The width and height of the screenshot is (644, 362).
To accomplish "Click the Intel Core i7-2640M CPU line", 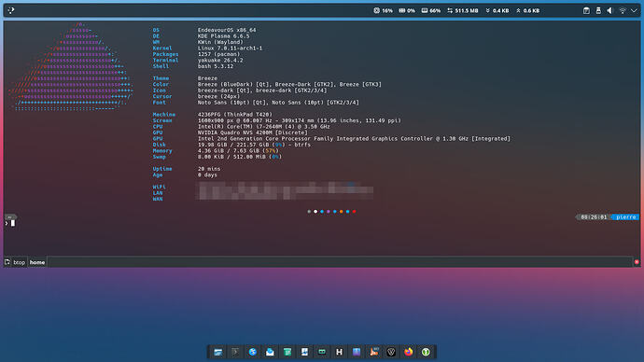I will [x=264, y=126].
